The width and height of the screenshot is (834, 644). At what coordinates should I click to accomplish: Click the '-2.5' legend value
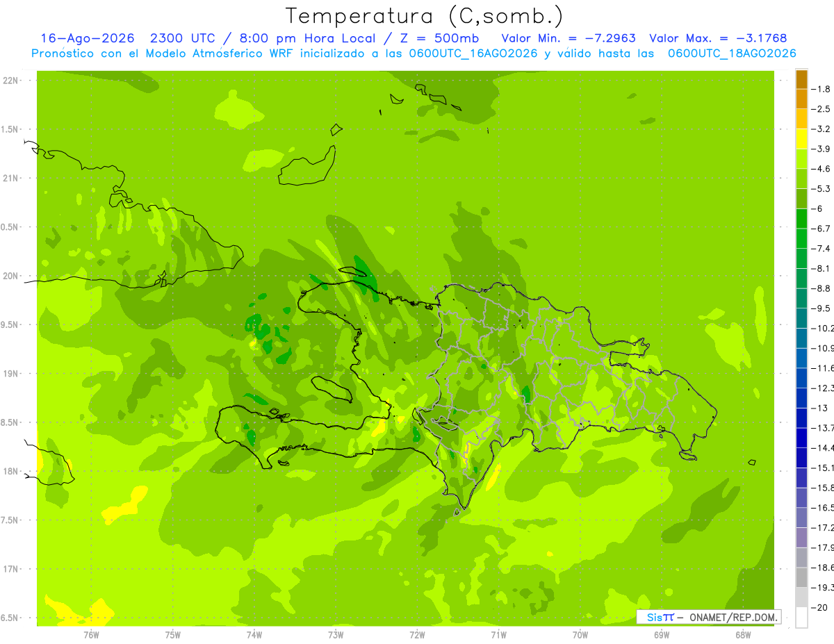821,109
